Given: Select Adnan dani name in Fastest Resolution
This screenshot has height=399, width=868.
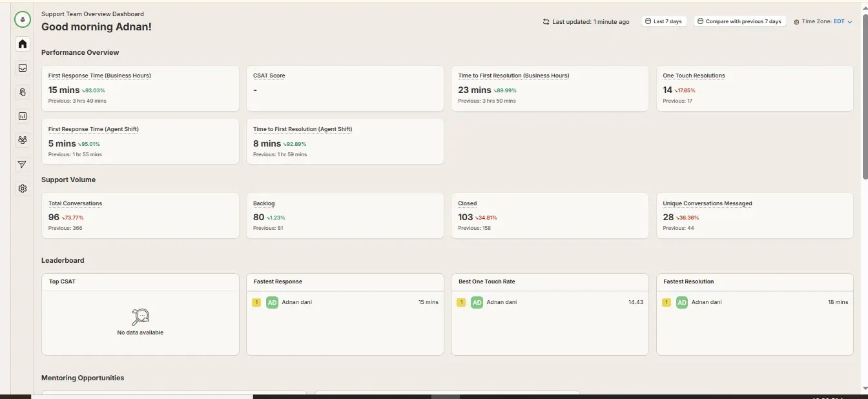Looking at the screenshot, I should [707, 302].
